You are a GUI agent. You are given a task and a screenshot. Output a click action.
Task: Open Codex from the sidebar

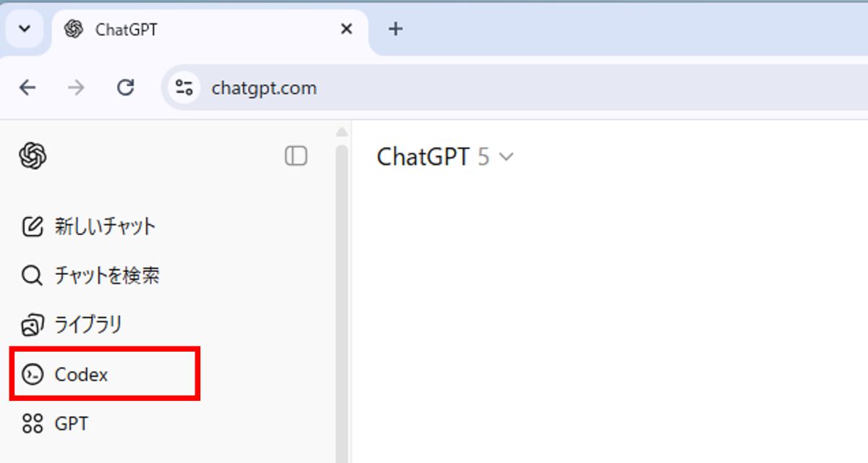(x=81, y=374)
